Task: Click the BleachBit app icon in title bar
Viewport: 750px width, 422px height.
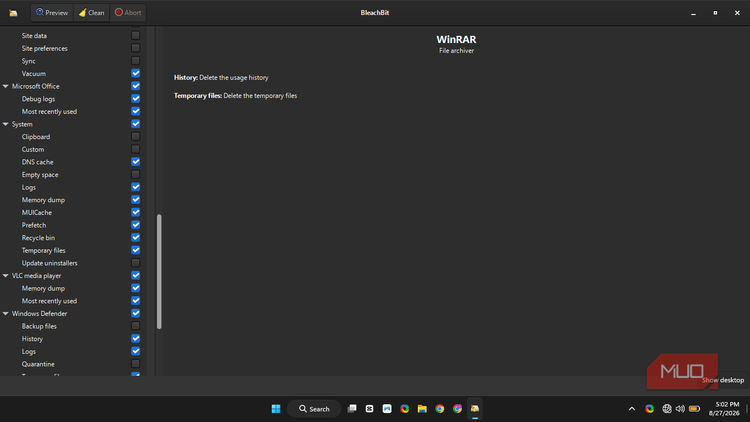Action: pos(13,13)
